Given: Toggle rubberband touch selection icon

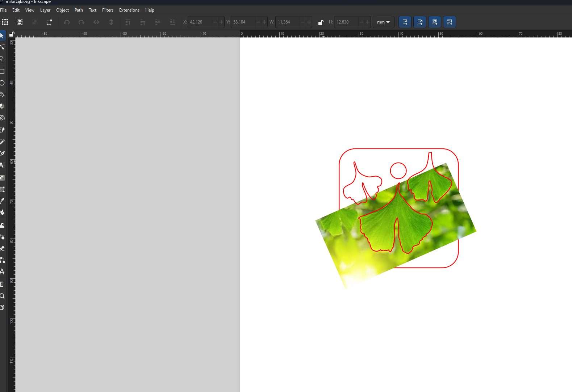Looking at the screenshot, I should click(50, 22).
